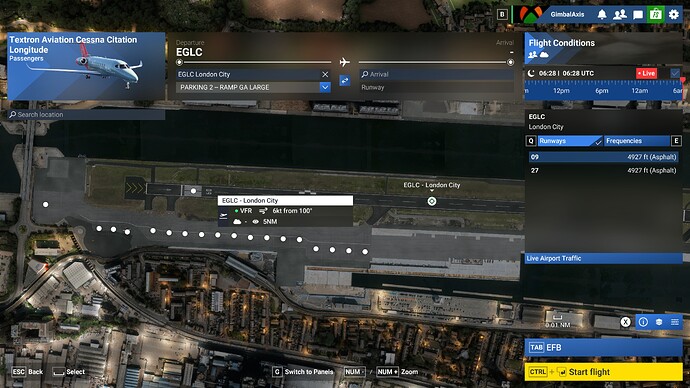Swap departure and arrival airports
The image size is (690, 388).
pyautogui.click(x=345, y=81)
